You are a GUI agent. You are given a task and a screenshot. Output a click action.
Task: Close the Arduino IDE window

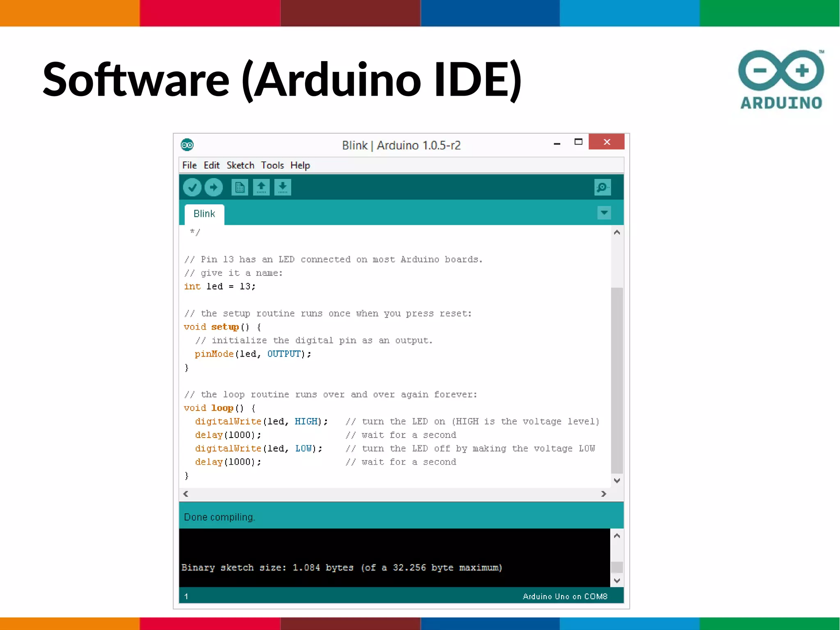click(607, 142)
